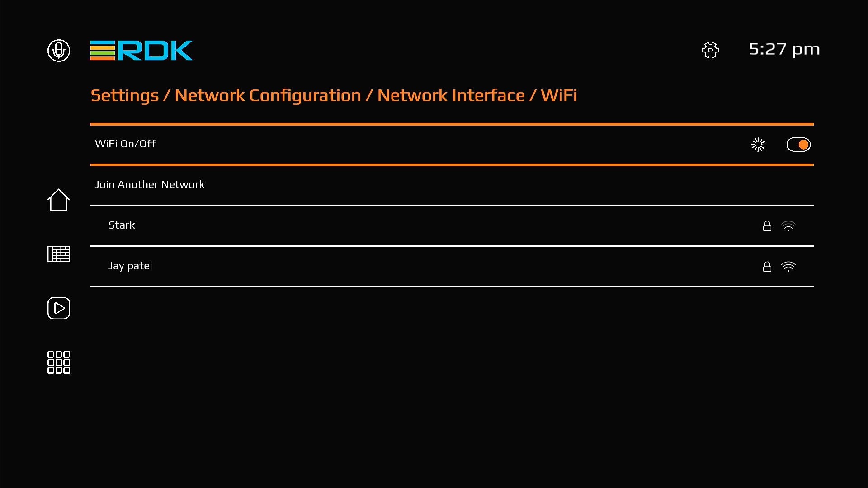Open the TV guide grid icon
The image size is (868, 488).
[x=59, y=254]
